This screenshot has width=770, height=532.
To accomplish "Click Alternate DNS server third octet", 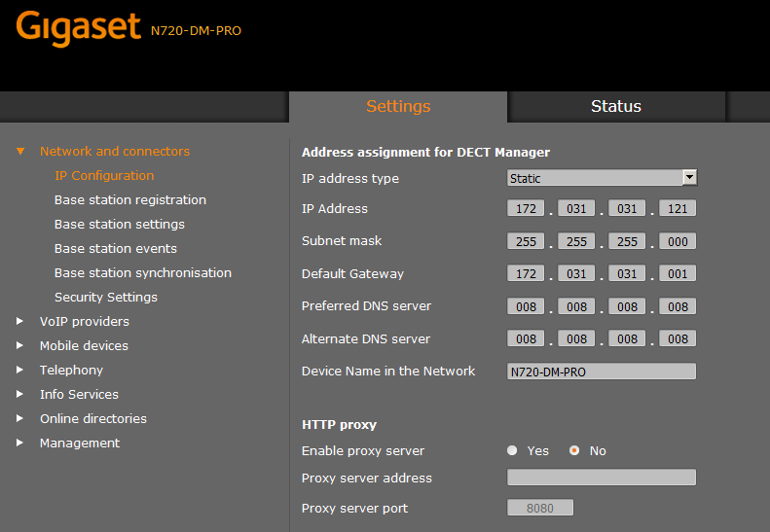I will 627,338.
